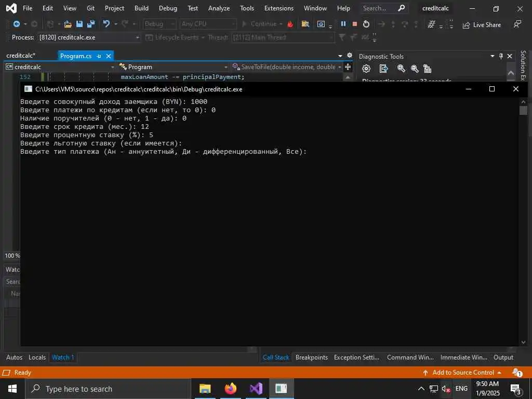Switch to the creditcalc* tab
The image size is (532, 399).
[21, 56]
